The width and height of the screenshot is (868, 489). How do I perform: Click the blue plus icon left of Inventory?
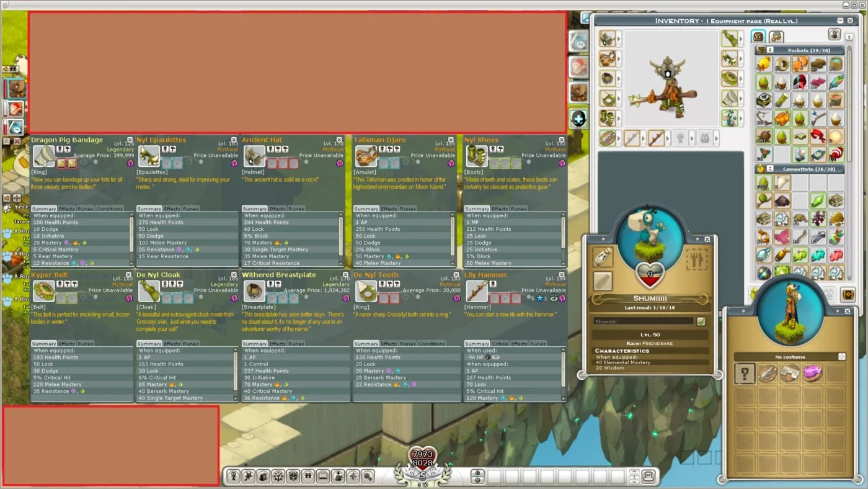tap(578, 118)
